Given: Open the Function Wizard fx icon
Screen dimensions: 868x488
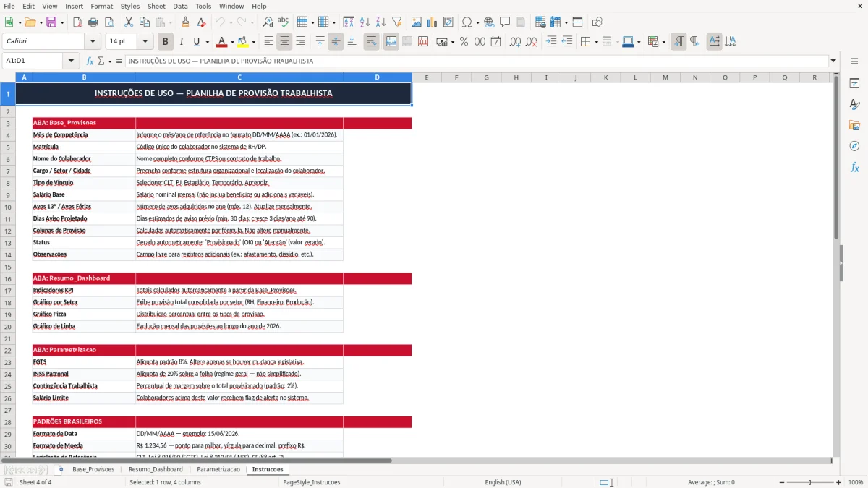Looking at the screenshot, I should 90,61.
